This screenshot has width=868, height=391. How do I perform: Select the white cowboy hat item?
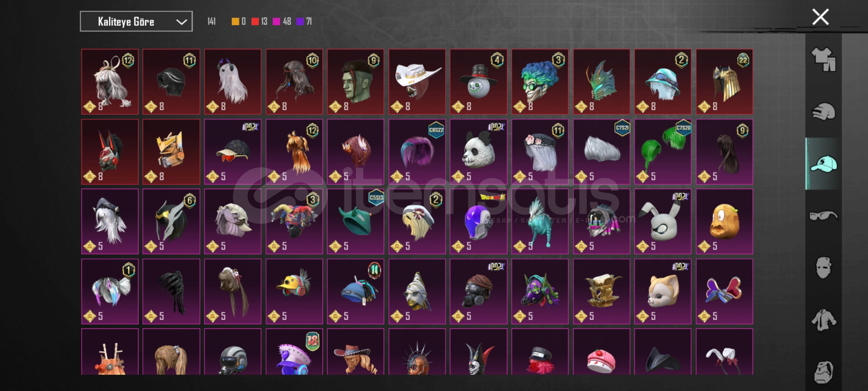pos(417,82)
